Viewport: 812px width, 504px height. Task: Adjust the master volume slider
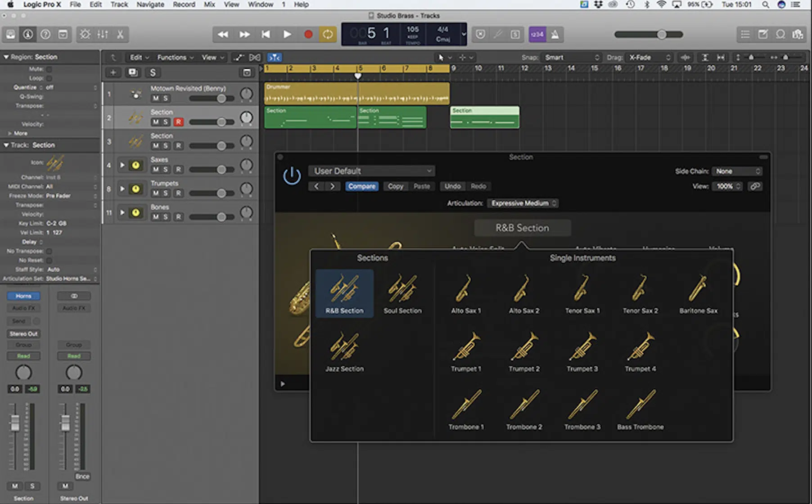tap(662, 34)
